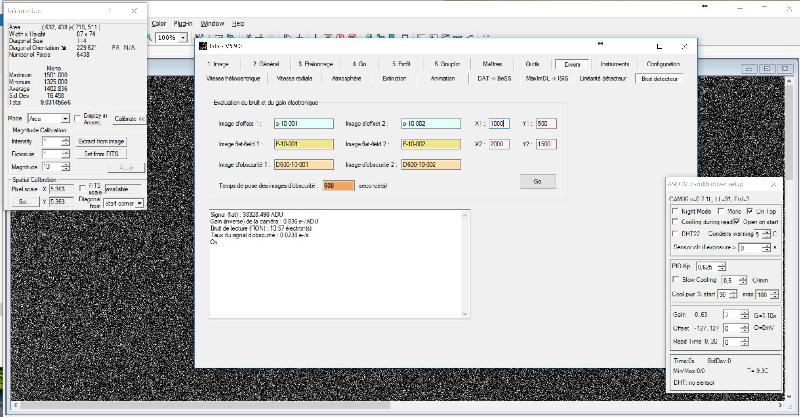800x417 pixels.
Task: Toggle the Slow Cooling checkbox
Action: (x=676, y=280)
